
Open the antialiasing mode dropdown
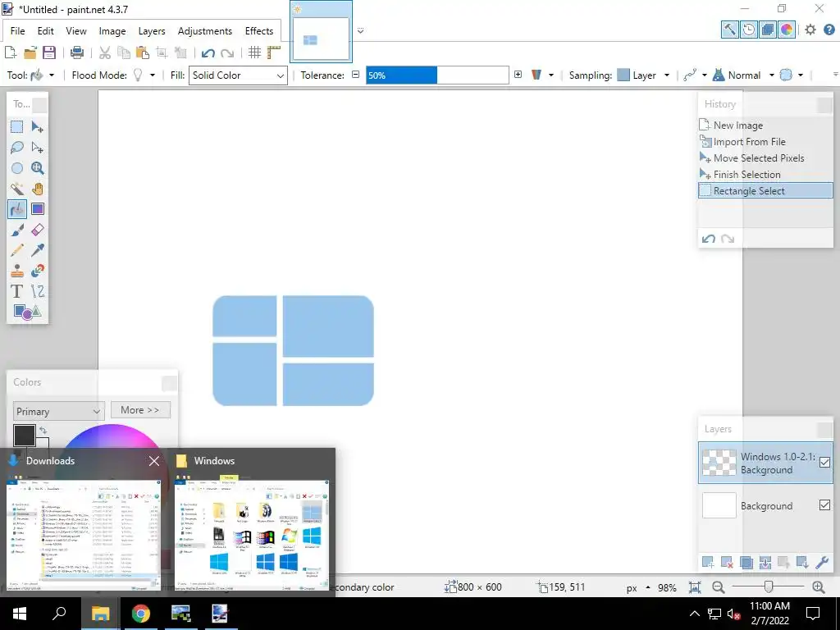pyautogui.click(x=704, y=75)
